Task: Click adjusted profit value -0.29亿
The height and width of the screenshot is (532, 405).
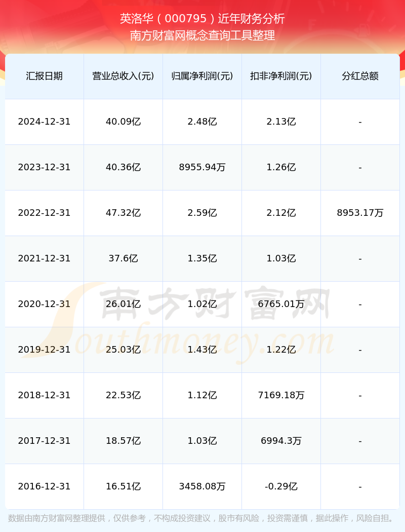Action: click(x=281, y=486)
